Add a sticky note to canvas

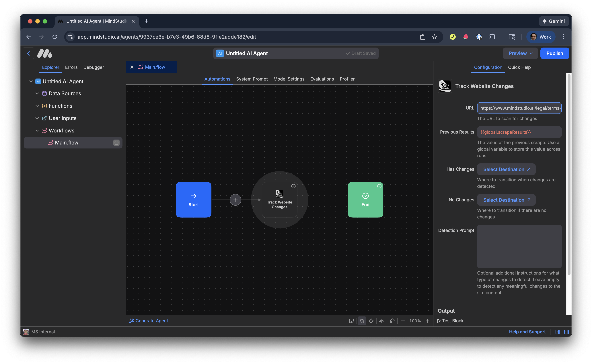(351, 321)
